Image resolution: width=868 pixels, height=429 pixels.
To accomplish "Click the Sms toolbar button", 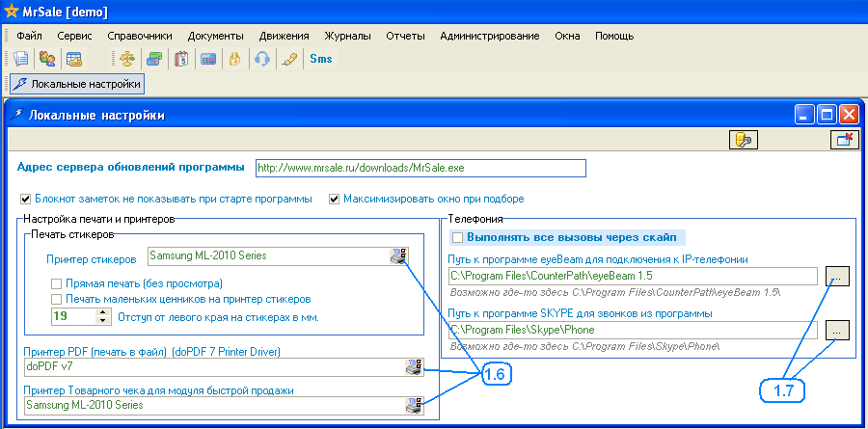I will 320,59.
